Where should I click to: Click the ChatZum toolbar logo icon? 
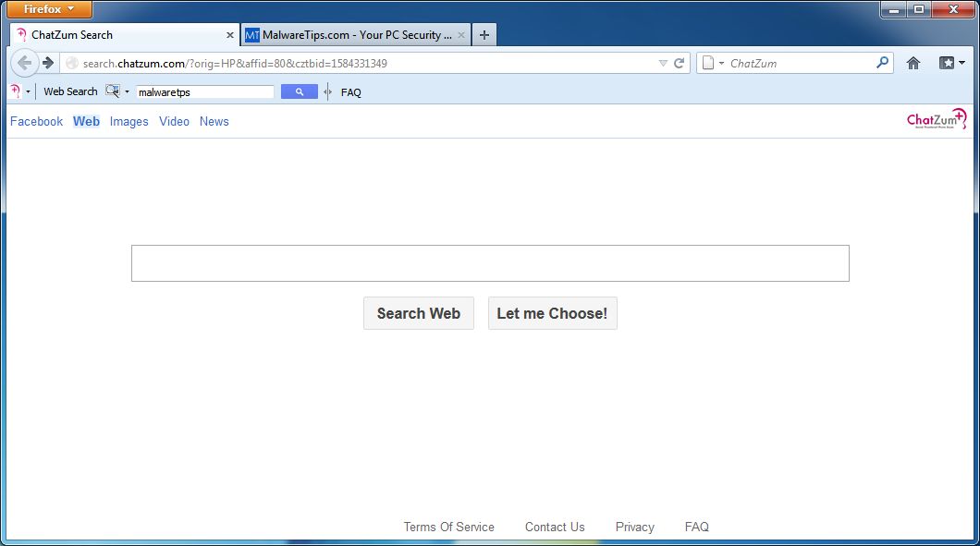pos(17,91)
